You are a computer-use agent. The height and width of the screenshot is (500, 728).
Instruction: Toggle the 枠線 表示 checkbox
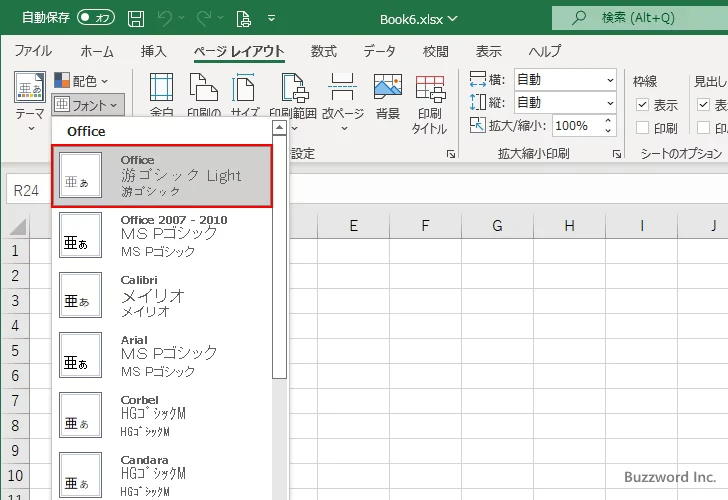(x=642, y=104)
